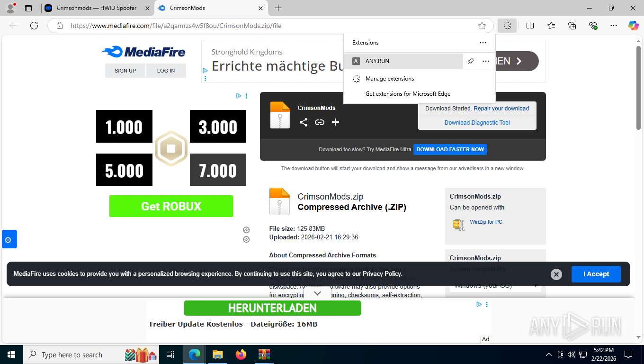Open WinRAR from taskbar
Image resolution: width=644 pixels, height=364 pixels.
264,355
